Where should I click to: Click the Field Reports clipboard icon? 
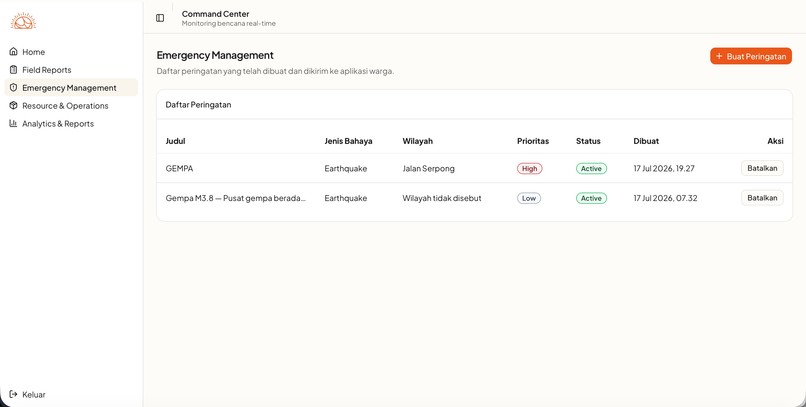(x=13, y=69)
